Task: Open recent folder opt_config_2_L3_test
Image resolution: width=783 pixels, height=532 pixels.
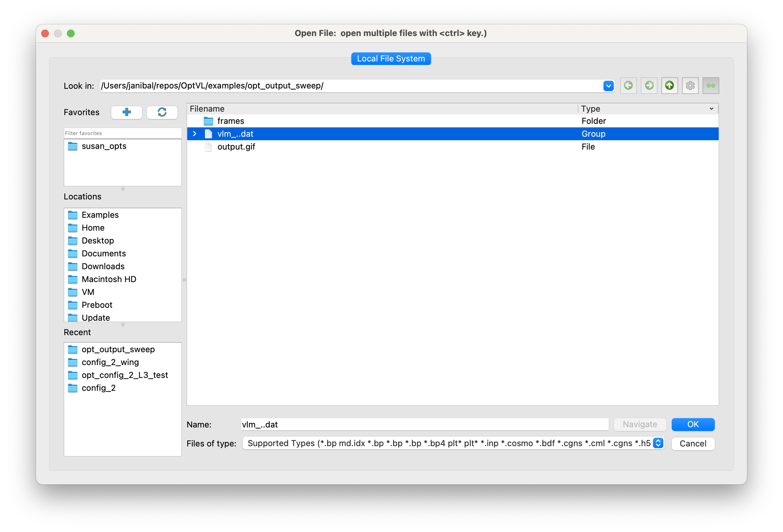Action: (x=123, y=375)
